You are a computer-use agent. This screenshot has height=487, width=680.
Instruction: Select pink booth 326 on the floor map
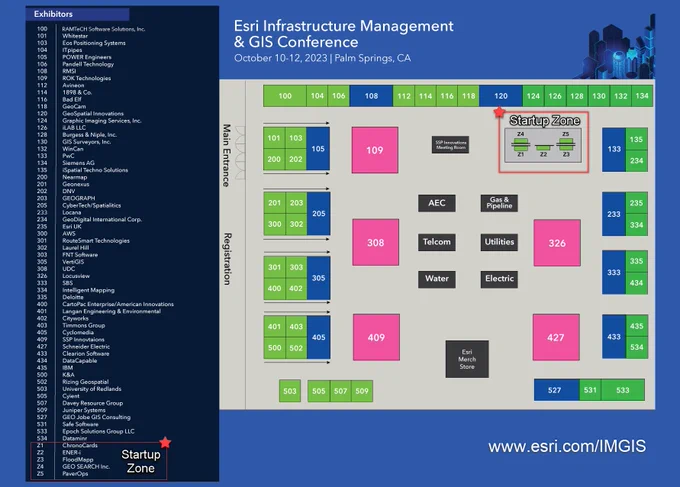(557, 243)
